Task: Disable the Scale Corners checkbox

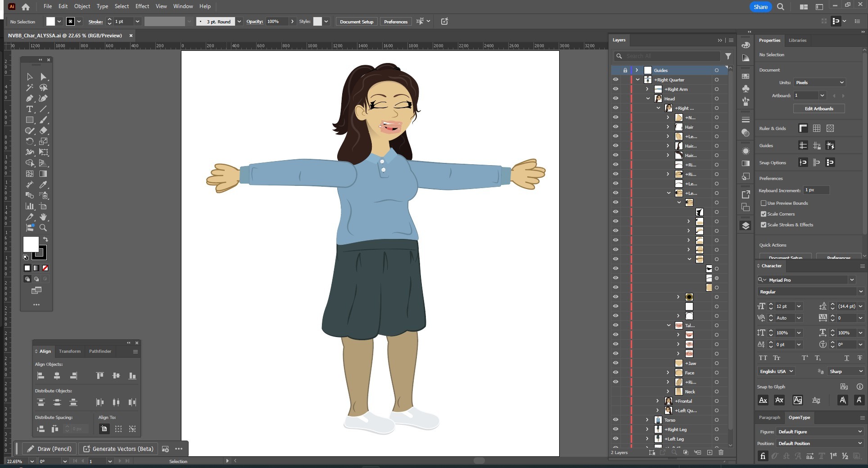Action: [x=764, y=214]
